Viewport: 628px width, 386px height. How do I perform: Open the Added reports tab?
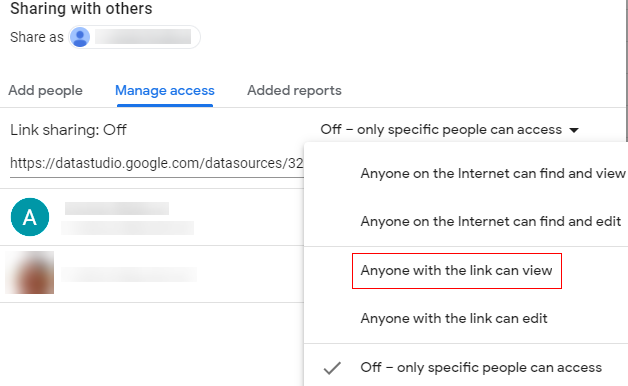pyautogui.click(x=294, y=90)
